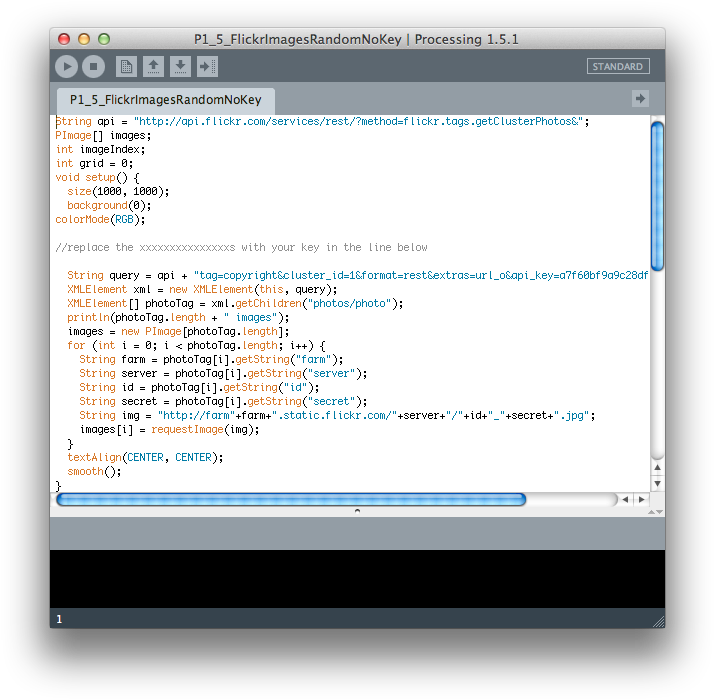
Task: Select the P1_5_FlickrImagesRandomNoKey tab
Action: [166, 100]
